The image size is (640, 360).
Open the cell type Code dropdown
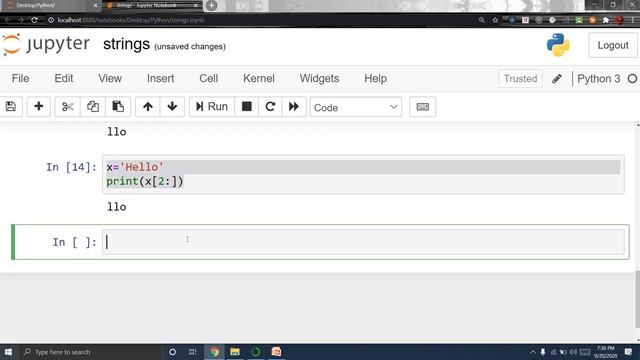[356, 107]
